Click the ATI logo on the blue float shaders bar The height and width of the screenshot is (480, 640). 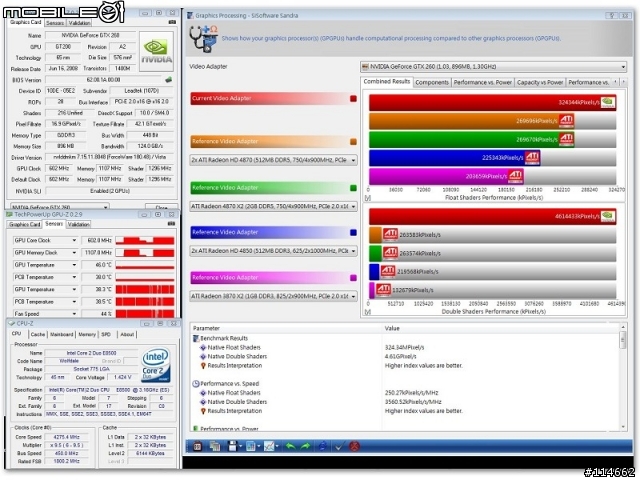pos(532,157)
